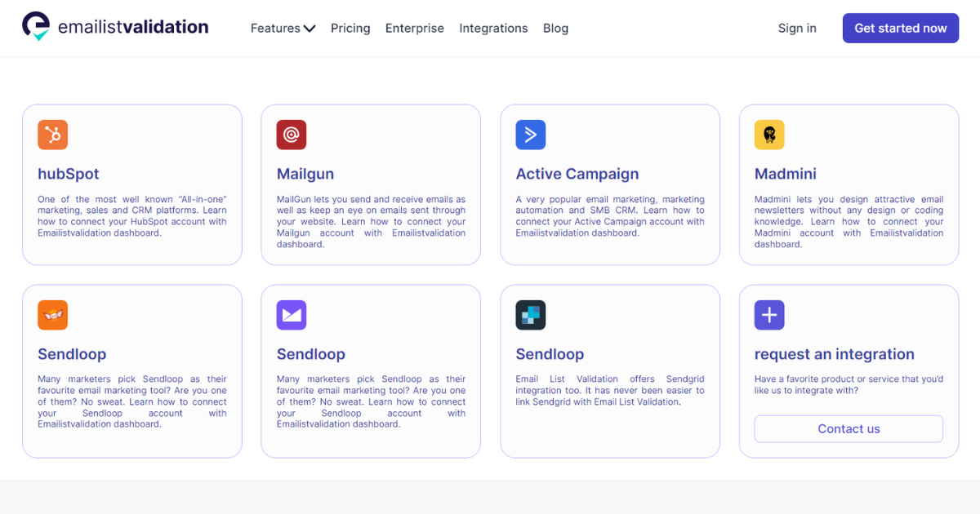Click the request an integration heading
The height and width of the screenshot is (514, 980).
[835, 354]
